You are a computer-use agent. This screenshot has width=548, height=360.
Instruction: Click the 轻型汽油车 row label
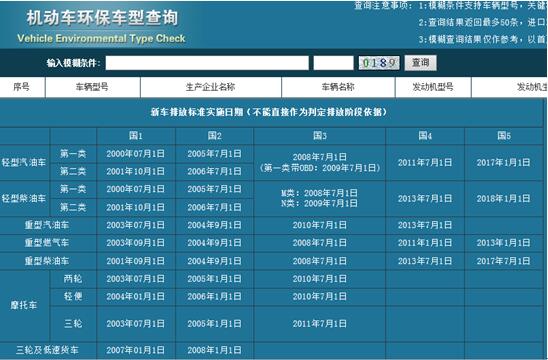point(24,163)
